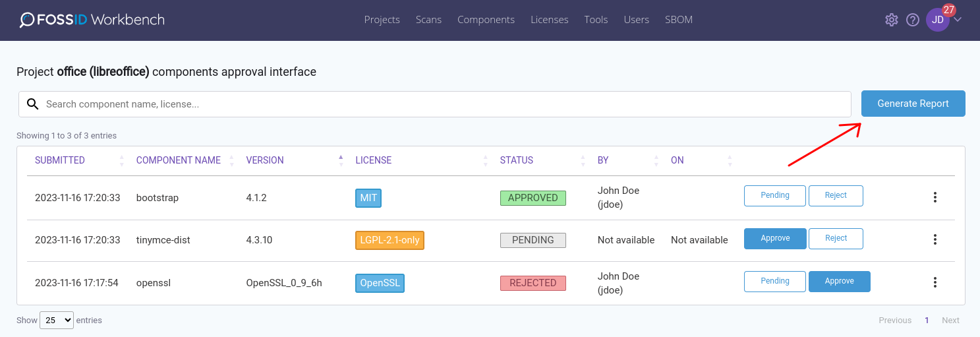Open the tinymce-dist row's three-dot menu

[x=935, y=239]
